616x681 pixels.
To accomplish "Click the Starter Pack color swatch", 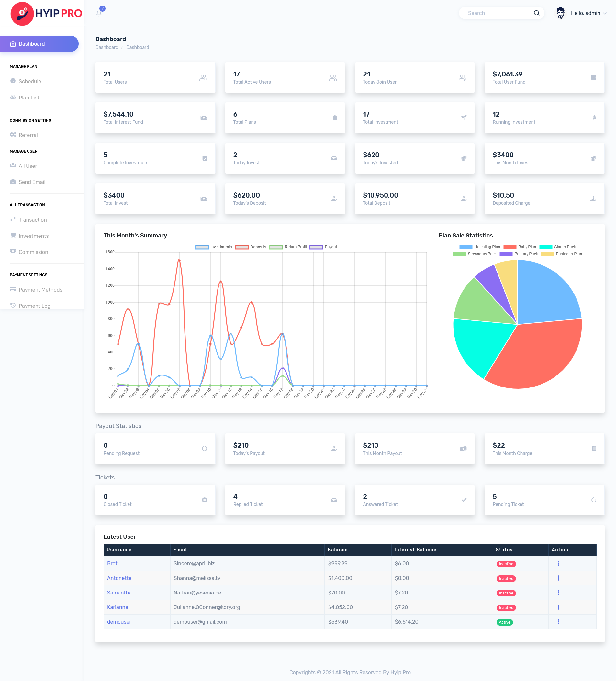I will click(545, 247).
